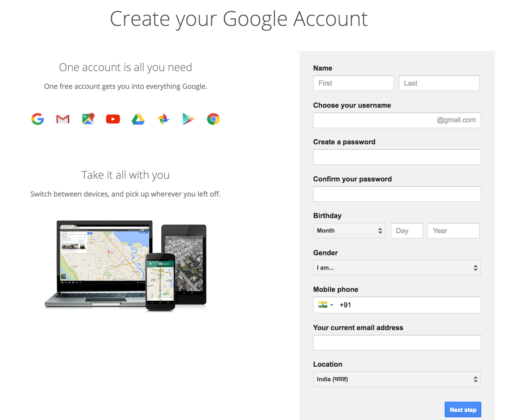
Task: Focus the username @gmail.com field
Action: point(397,120)
